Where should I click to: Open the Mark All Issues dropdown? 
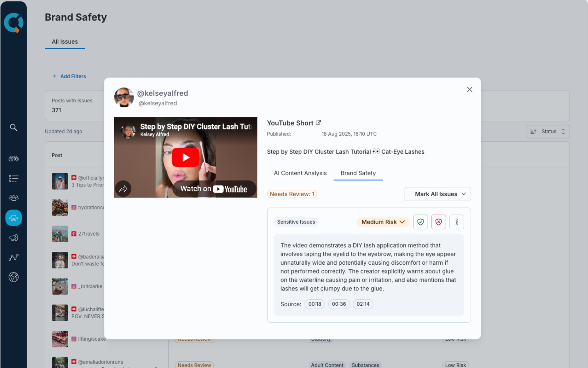click(438, 194)
